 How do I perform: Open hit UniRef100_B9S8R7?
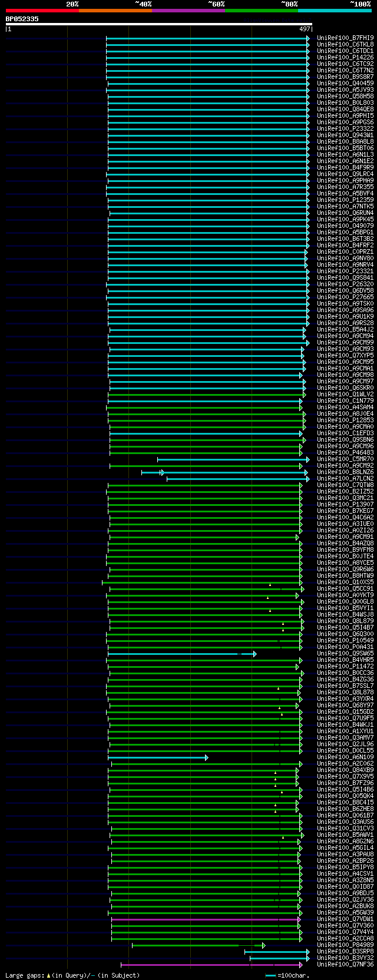pyautogui.click(x=345, y=77)
